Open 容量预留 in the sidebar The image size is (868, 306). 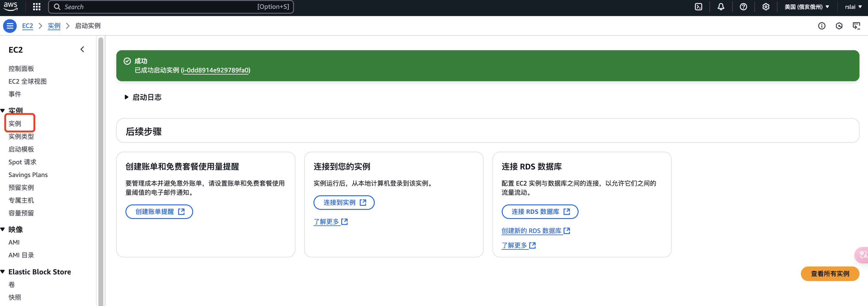point(21,213)
